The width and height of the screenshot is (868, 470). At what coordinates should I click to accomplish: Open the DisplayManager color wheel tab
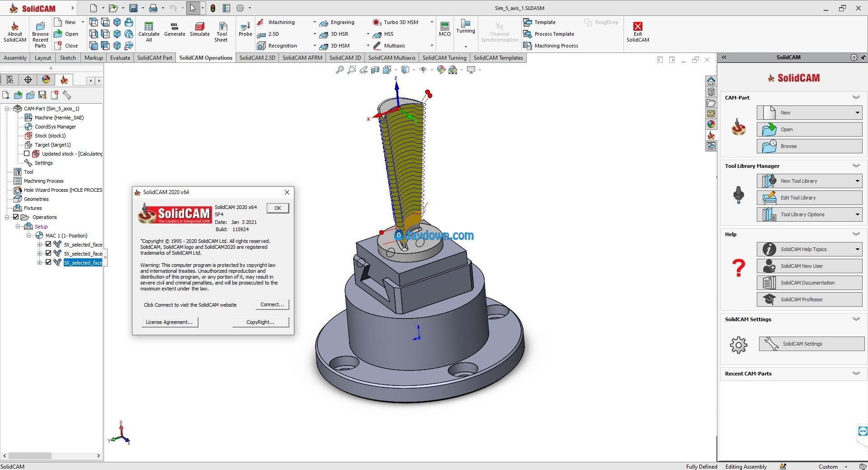point(46,80)
